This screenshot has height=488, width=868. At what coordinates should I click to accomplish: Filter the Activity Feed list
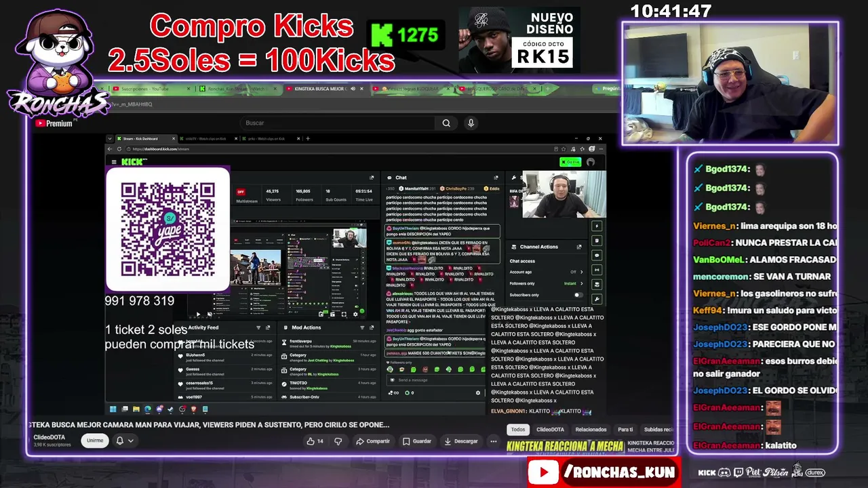click(258, 327)
